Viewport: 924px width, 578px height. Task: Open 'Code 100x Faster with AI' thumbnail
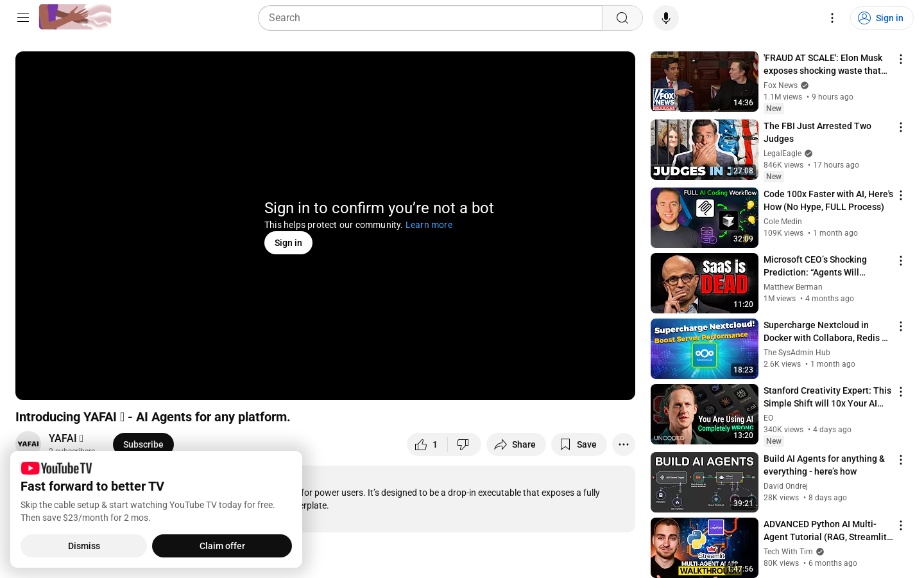(x=705, y=218)
